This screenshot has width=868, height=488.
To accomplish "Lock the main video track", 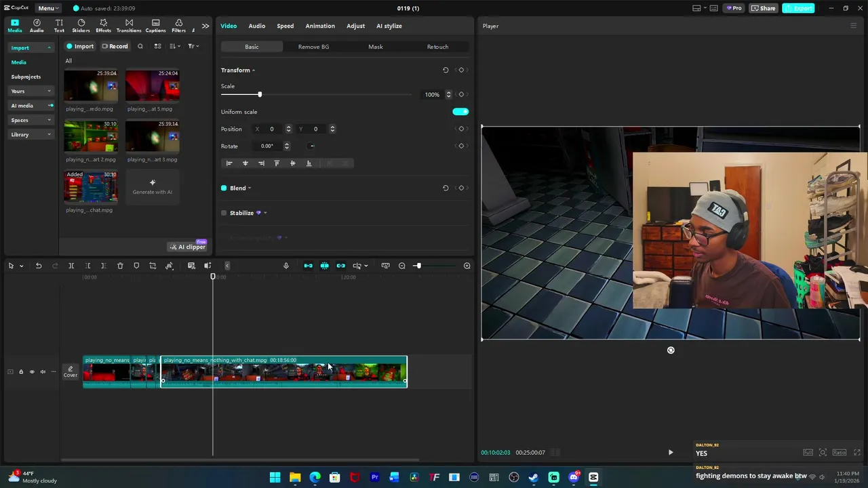I will [x=20, y=371].
